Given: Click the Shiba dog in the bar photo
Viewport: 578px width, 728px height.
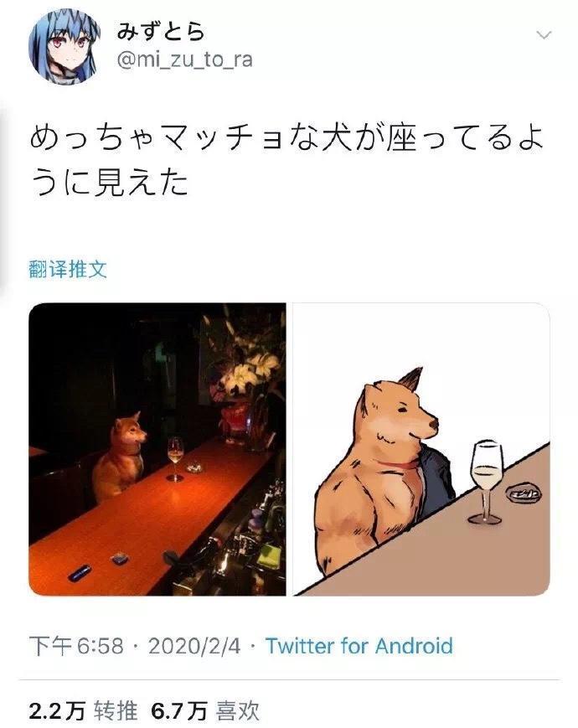Looking at the screenshot, I should (x=119, y=455).
